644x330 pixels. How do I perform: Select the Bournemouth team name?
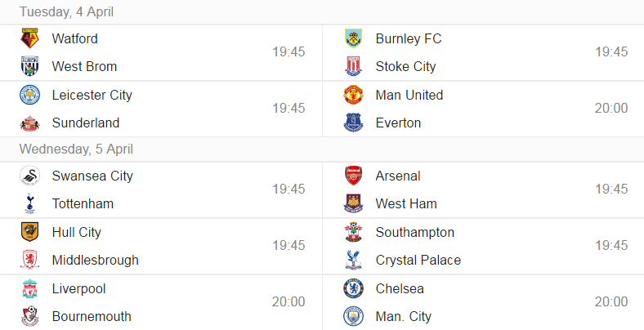(91, 316)
